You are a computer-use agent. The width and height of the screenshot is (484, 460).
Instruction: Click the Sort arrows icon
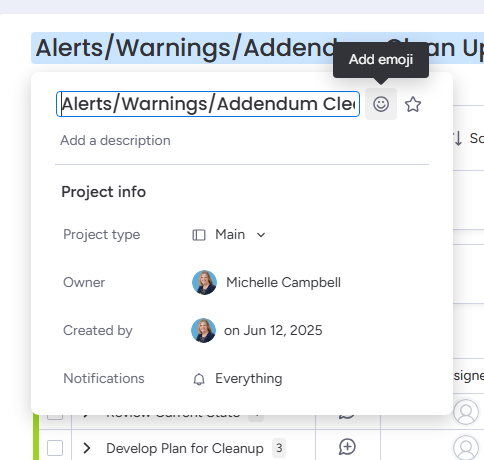coord(458,138)
